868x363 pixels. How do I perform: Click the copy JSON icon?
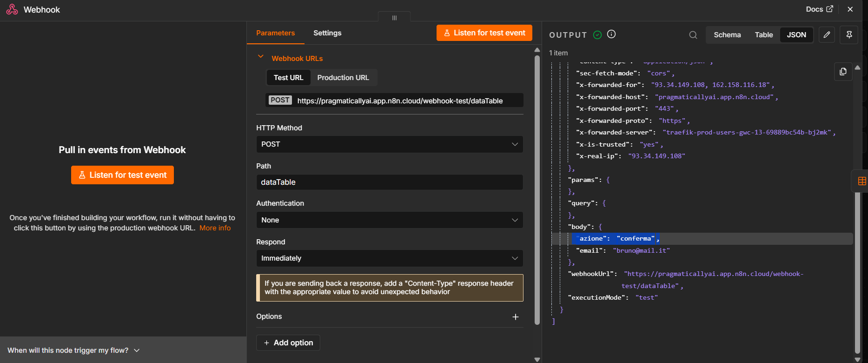point(843,72)
